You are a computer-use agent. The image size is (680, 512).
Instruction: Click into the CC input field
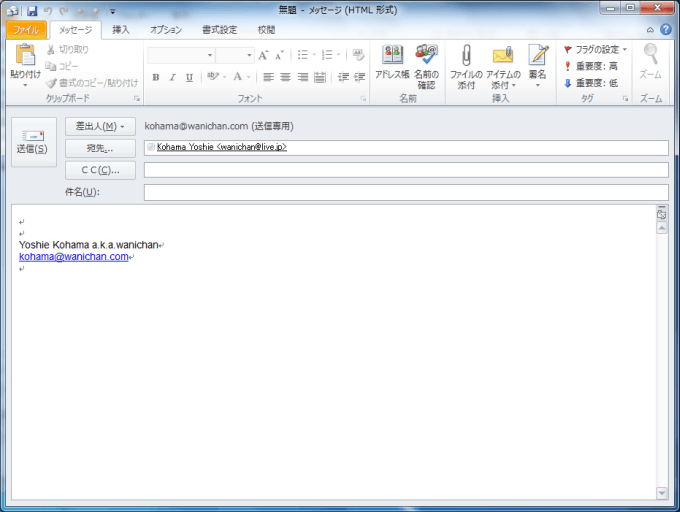[406, 170]
